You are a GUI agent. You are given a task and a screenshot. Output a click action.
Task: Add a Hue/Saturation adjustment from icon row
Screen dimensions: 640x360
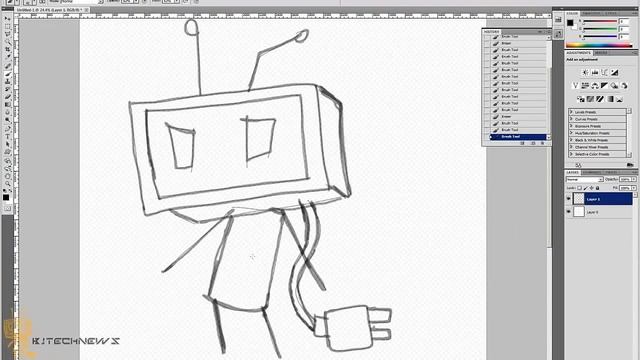(x=585, y=85)
